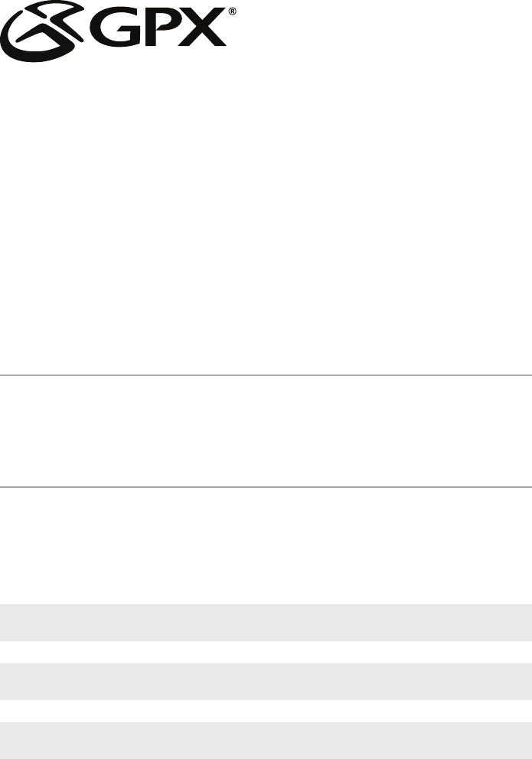Click the registered trademark symbol beside GPX
532x759 pixels.
(232, 12)
